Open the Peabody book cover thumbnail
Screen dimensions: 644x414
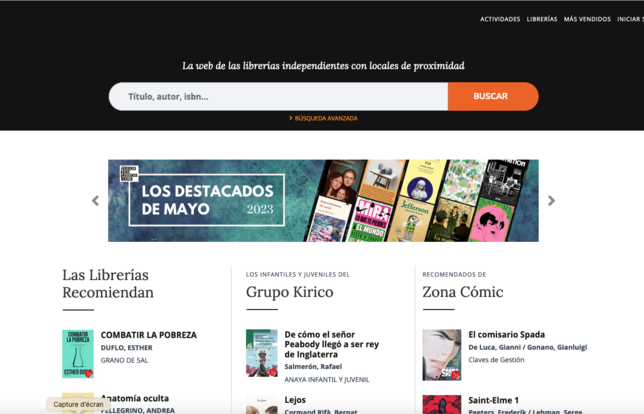coord(262,353)
